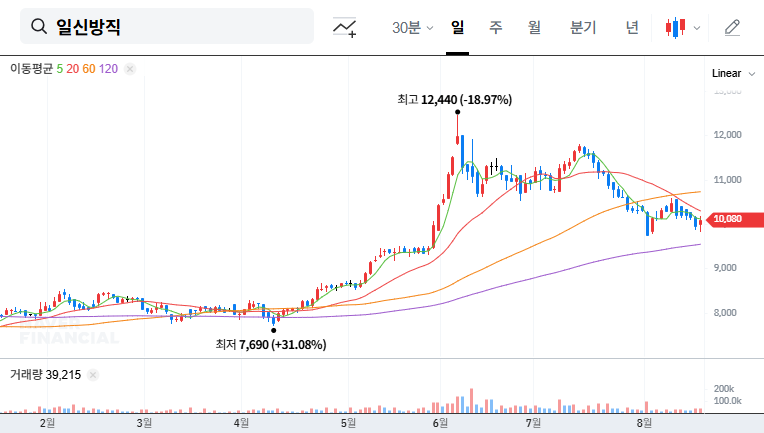This screenshot has height=433, width=764.
Task: Remove the 이동평균 moving average indicator
Action: (x=130, y=69)
